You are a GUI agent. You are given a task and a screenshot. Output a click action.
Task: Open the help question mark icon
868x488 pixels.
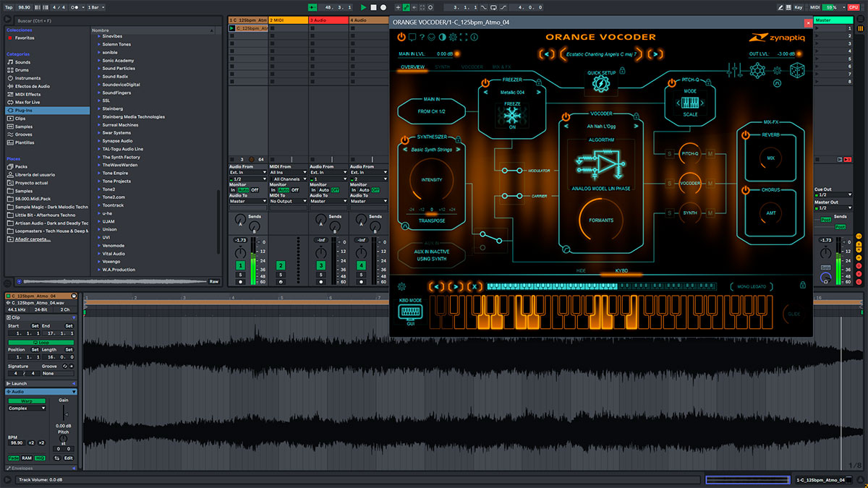point(422,37)
